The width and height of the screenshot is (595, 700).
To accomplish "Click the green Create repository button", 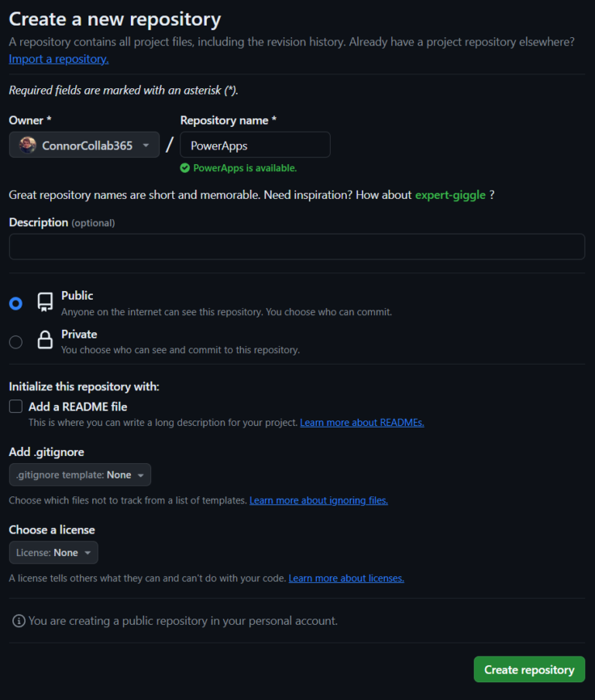I will [x=529, y=669].
